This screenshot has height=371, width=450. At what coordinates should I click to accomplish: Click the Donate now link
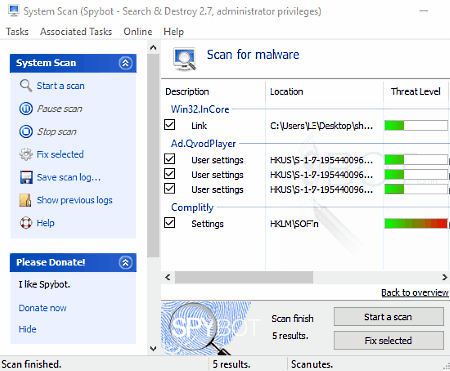point(42,308)
